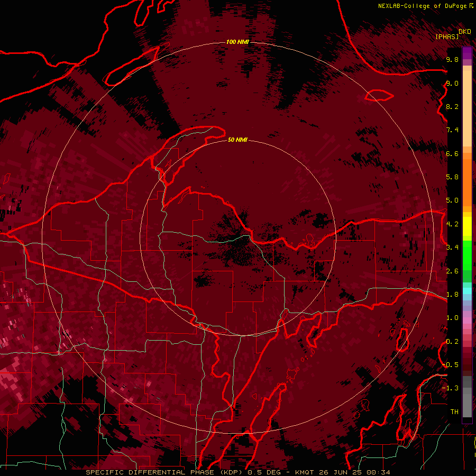The image size is (476, 476).
Task: Click the 0.2 value on the color scale
Action: (x=452, y=342)
